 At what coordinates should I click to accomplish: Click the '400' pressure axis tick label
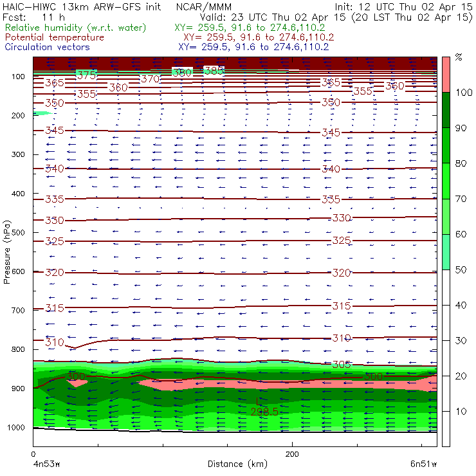click(18, 194)
